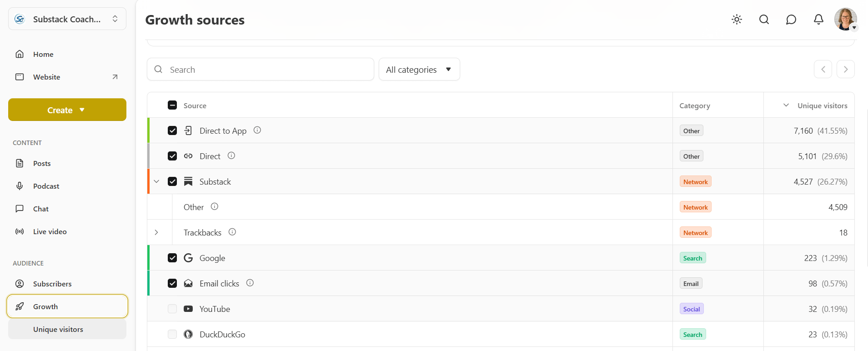This screenshot has height=351, width=868.
Task: Open the All categories dropdown
Action: click(x=419, y=70)
